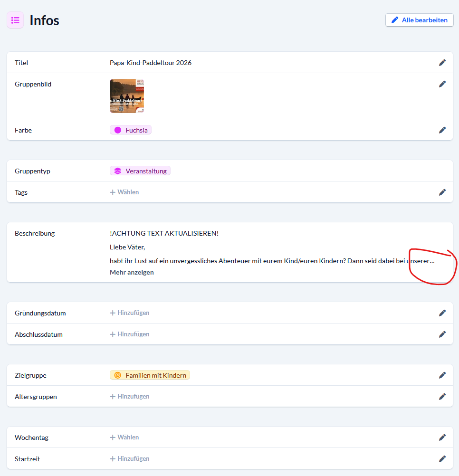Add a Gründungsdatum via Hinzufügen
Image resolution: width=459 pixels, height=476 pixels.
tap(130, 313)
